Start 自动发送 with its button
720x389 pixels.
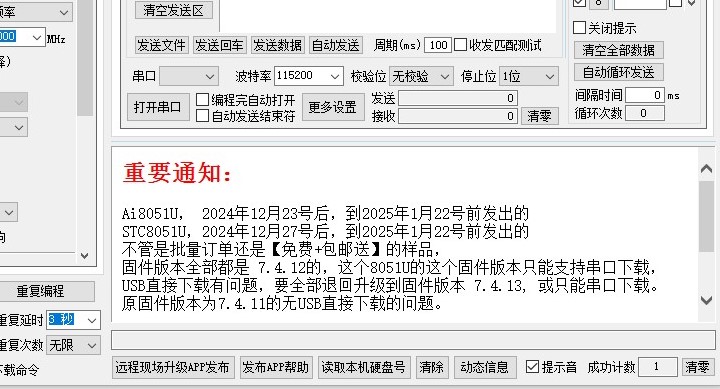[x=336, y=45]
